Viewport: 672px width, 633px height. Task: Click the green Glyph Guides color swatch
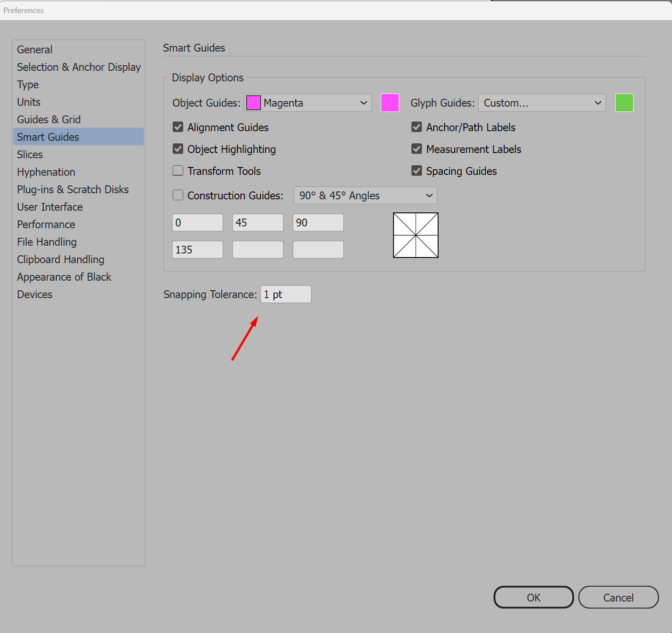(x=624, y=103)
